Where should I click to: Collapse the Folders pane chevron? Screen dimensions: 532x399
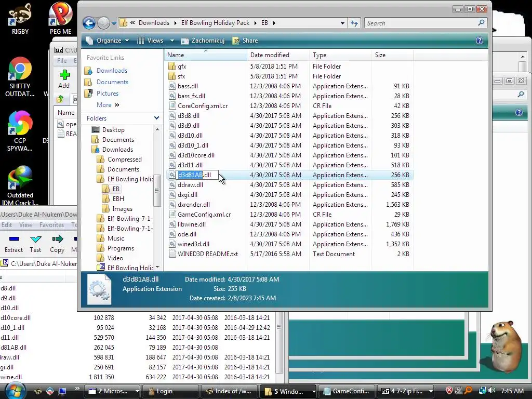pos(156,118)
